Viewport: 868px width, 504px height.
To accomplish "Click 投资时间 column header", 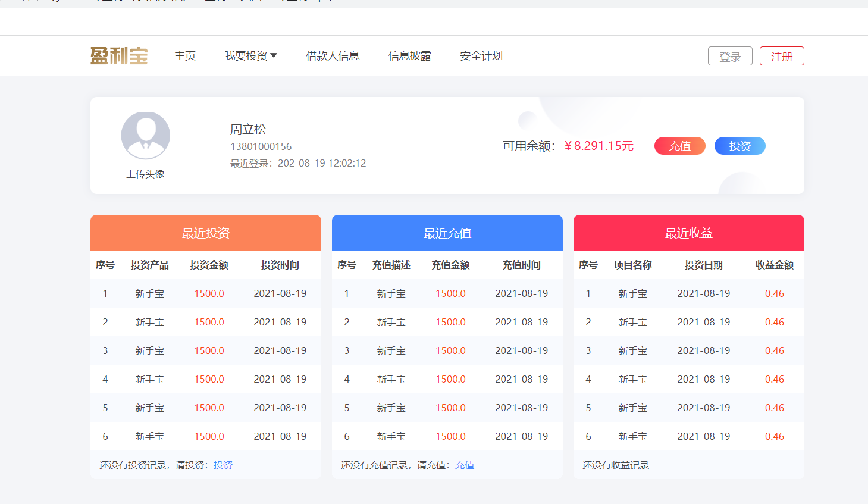I will 280,265.
